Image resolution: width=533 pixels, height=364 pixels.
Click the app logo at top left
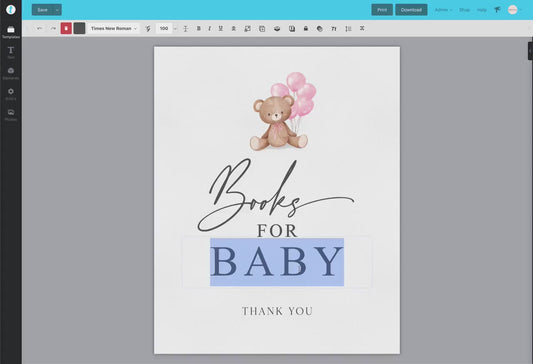point(11,10)
